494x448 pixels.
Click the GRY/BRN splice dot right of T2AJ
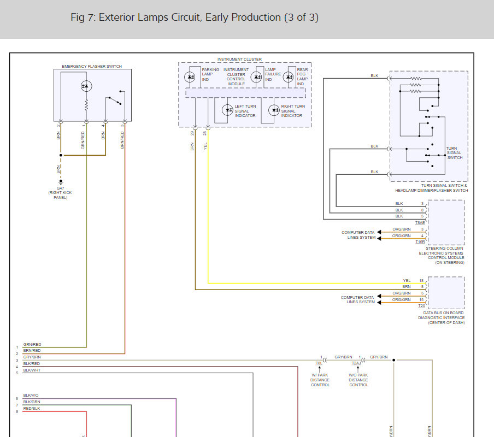[394, 360]
